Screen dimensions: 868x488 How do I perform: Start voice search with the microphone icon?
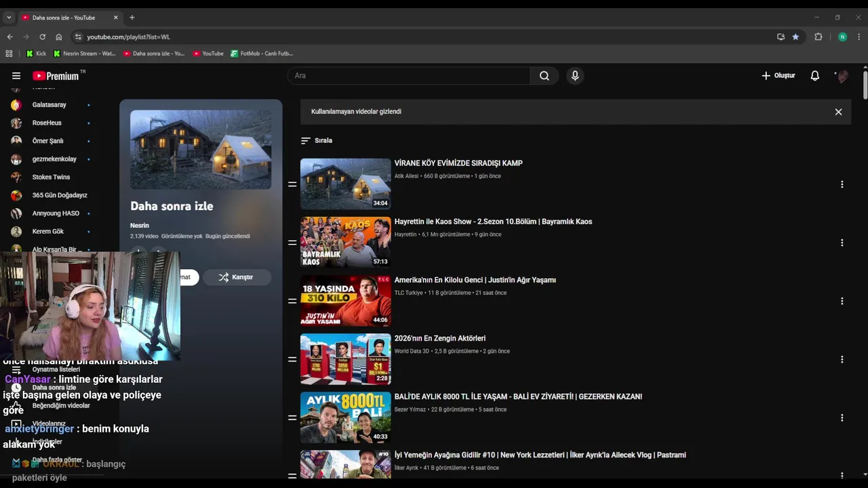pos(575,76)
